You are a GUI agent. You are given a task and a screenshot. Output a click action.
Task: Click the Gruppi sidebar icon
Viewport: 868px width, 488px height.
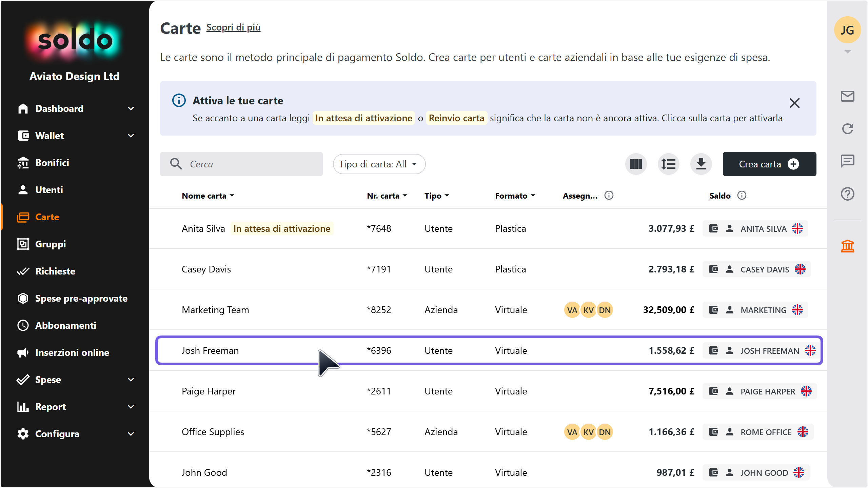pyautogui.click(x=23, y=244)
